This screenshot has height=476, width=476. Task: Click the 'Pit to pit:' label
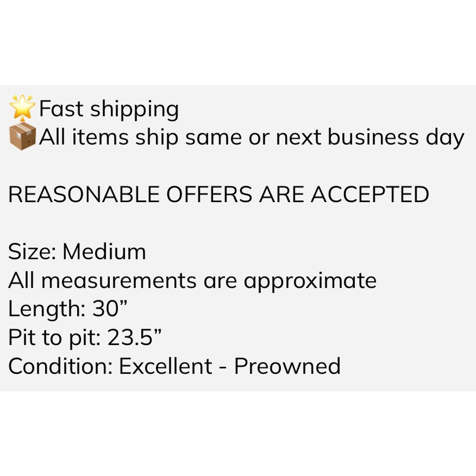(54, 337)
